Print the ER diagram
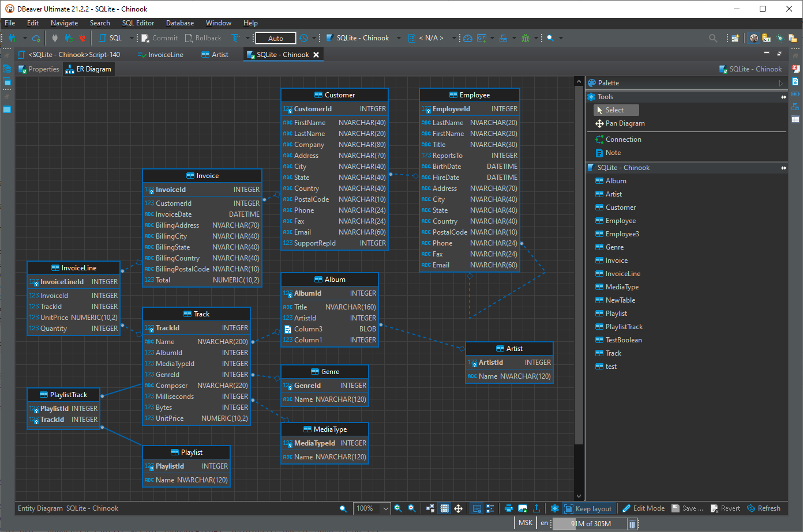Screen dimensions: 803x532 [x=508, y=508]
